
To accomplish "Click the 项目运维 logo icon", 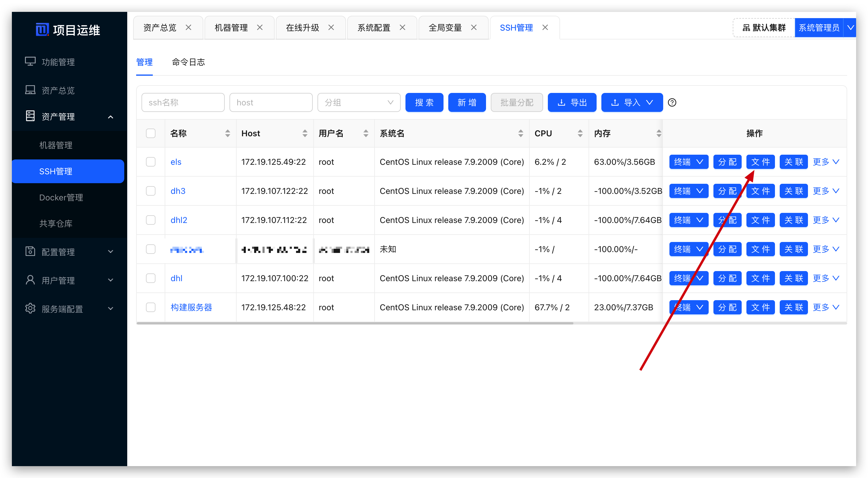I will point(43,30).
